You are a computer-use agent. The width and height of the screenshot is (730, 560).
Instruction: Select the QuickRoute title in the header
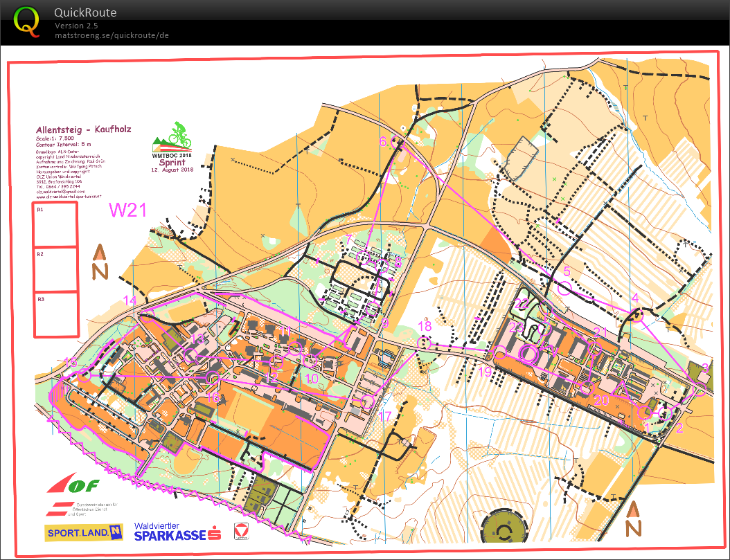point(85,12)
